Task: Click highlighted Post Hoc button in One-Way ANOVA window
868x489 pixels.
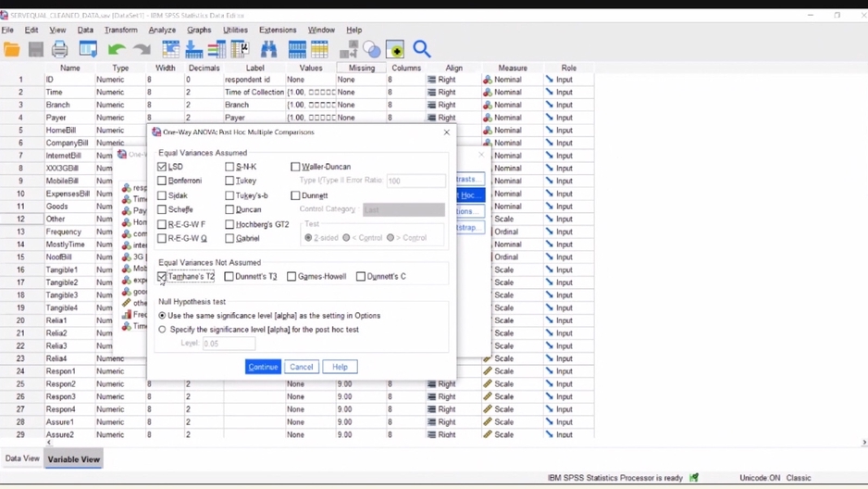Action: (x=470, y=194)
